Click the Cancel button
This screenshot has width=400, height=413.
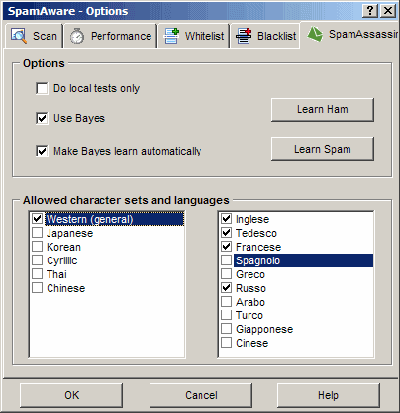click(201, 395)
